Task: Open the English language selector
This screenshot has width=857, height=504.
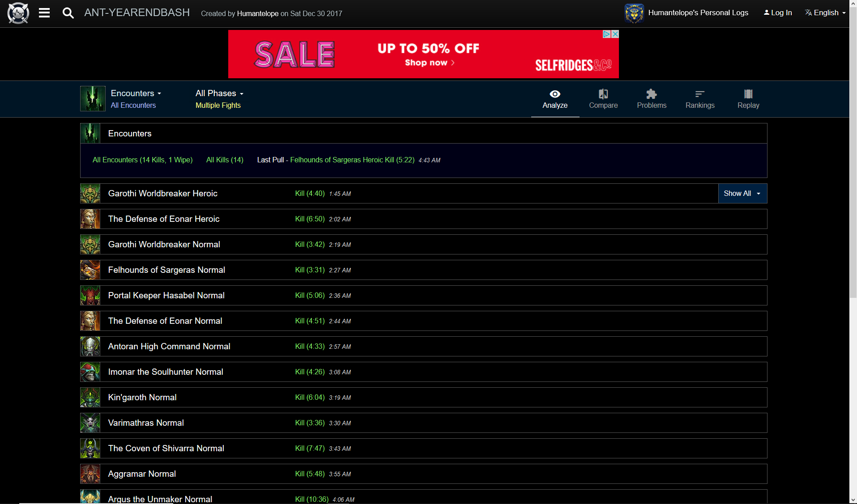Action: [825, 13]
